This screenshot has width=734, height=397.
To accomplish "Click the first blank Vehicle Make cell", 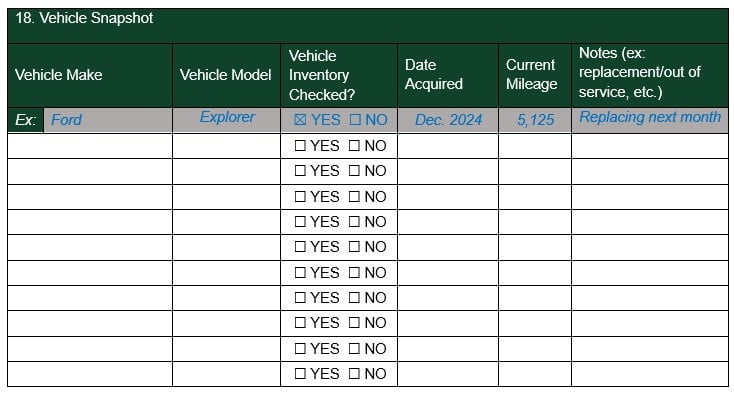I will click(x=90, y=146).
